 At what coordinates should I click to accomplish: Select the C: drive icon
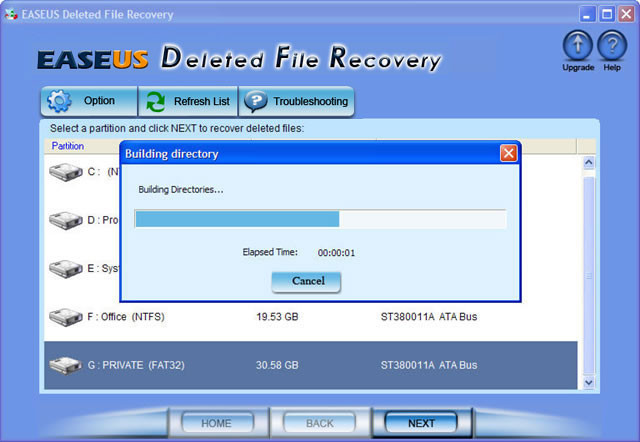pos(65,172)
